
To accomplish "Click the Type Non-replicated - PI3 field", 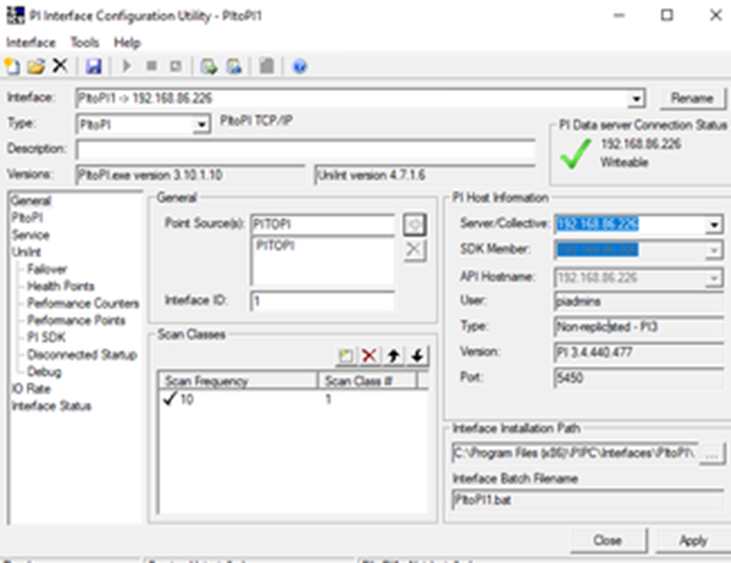I will (639, 327).
